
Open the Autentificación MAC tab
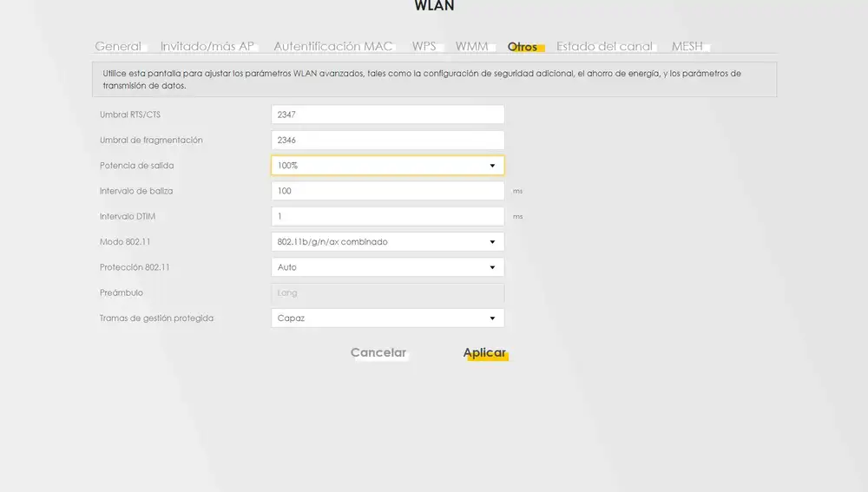pos(333,46)
